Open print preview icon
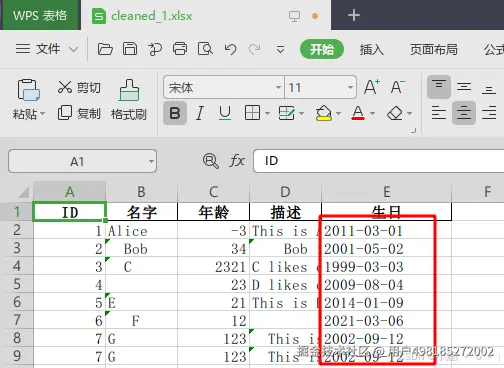Screen dimensions: 504x368 205,49
